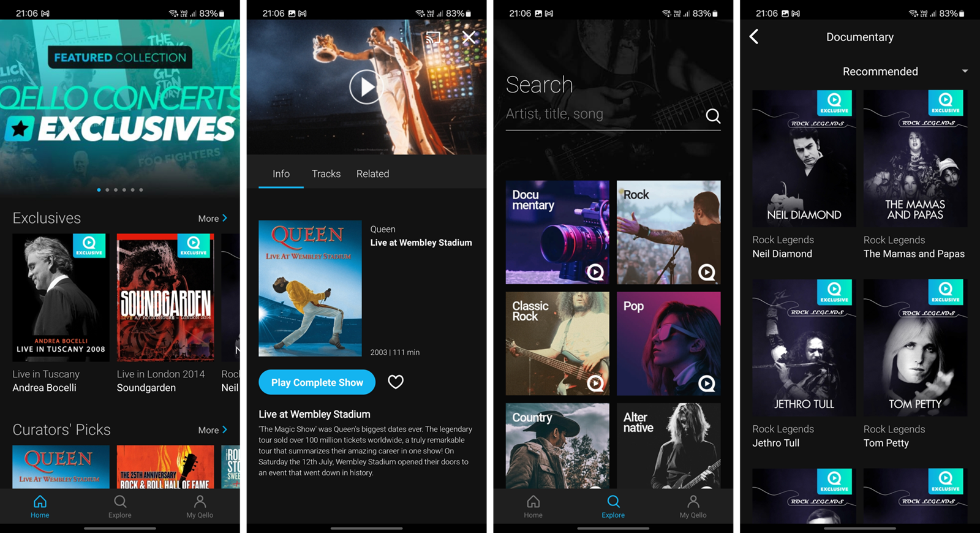Tap the 'Andrea Bocelli' artist name
Viewport: 980px width, 533px height.
[x=45, y=388]
